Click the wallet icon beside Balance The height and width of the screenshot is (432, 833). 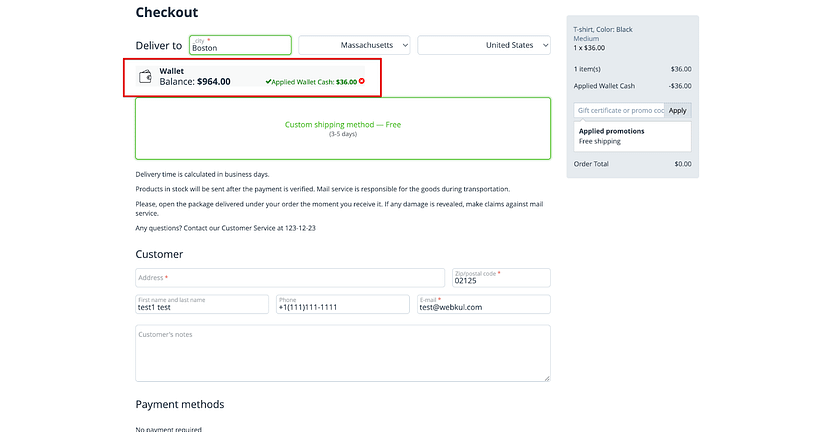point(145,76)
